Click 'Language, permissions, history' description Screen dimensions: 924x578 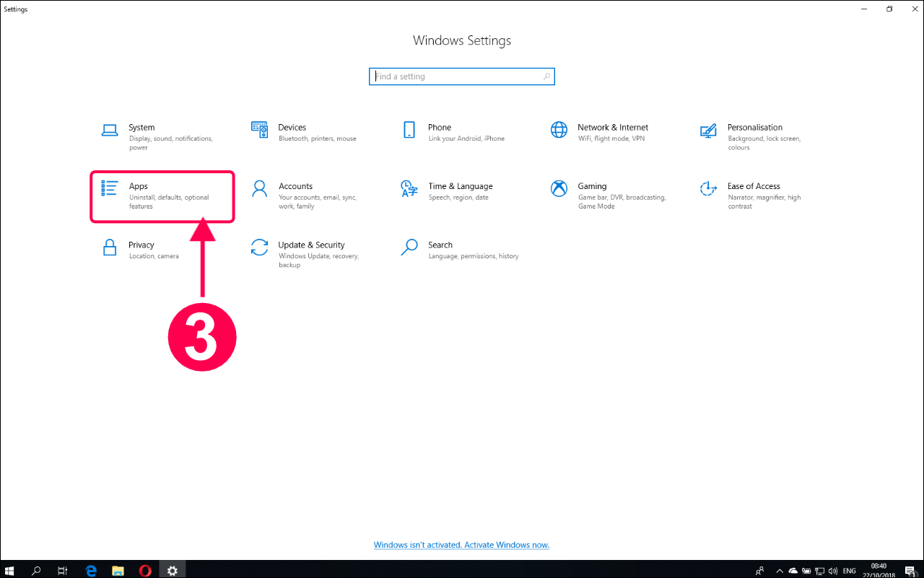[x=474, y=256]
